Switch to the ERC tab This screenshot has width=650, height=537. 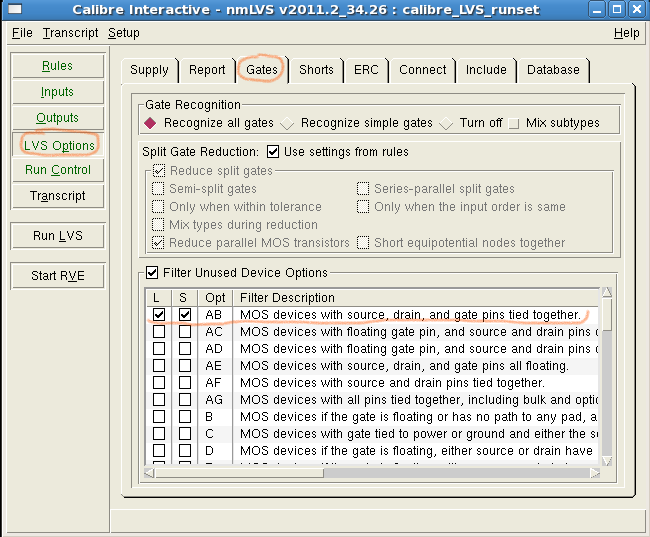(366, 70)
